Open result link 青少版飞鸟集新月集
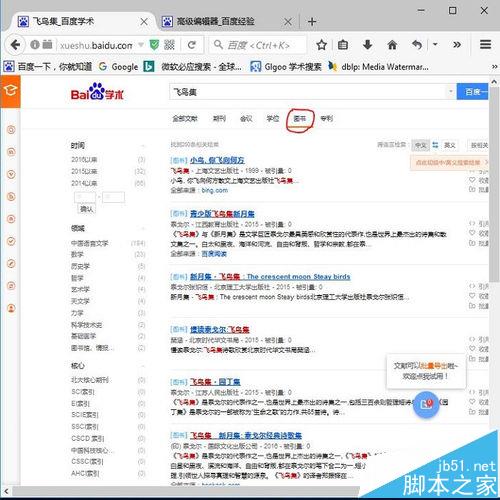Image resolution: width=500 pixels, height=500 pixels. pos(222,214)
